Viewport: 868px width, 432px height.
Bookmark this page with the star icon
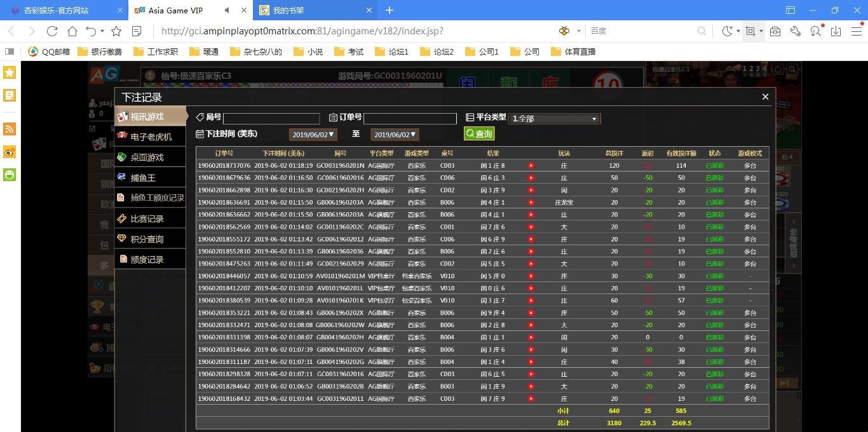pyautogui.click(x=116, y=31)
